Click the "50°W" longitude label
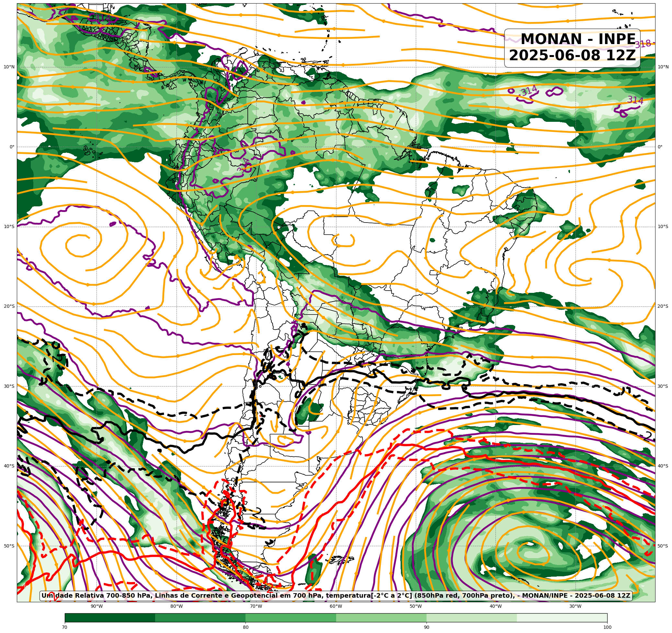 pos(416,606)
